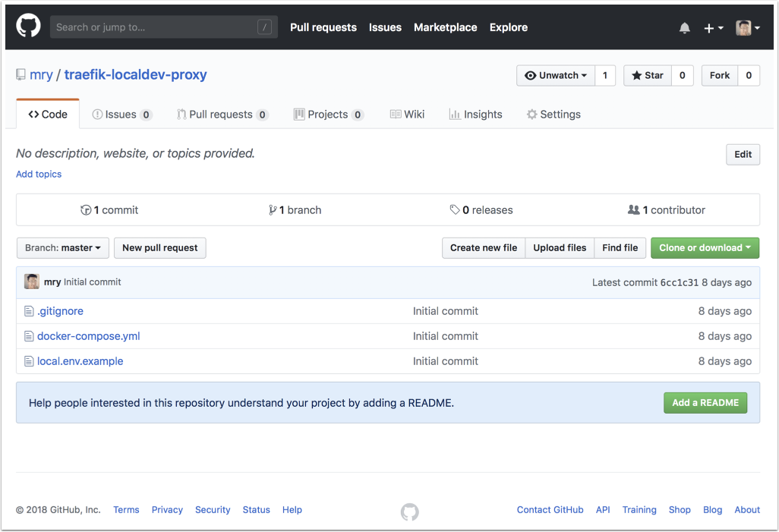Open the traefik-localdev-proxy repository link
Screen dimensions: 779x532
136,74
